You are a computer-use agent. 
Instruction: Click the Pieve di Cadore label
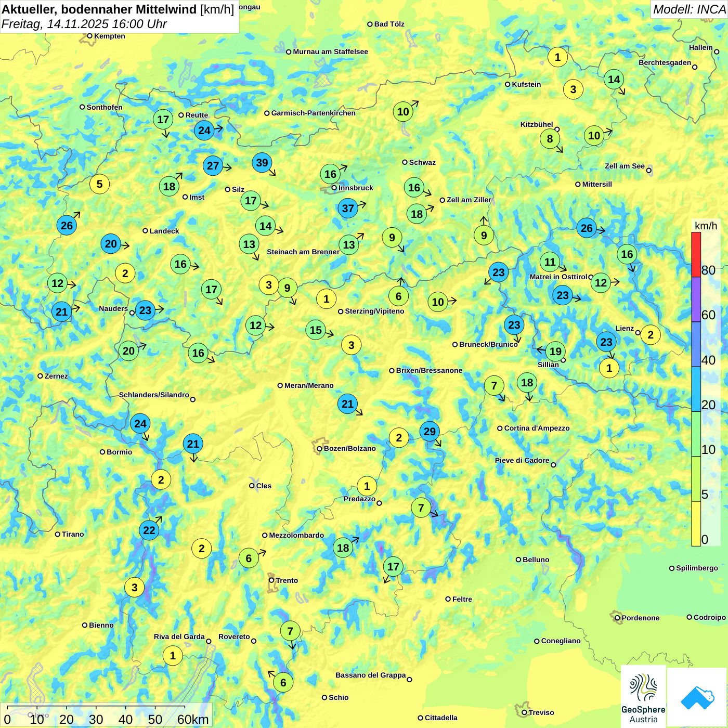pyautogui.click(x=522, y=460)
